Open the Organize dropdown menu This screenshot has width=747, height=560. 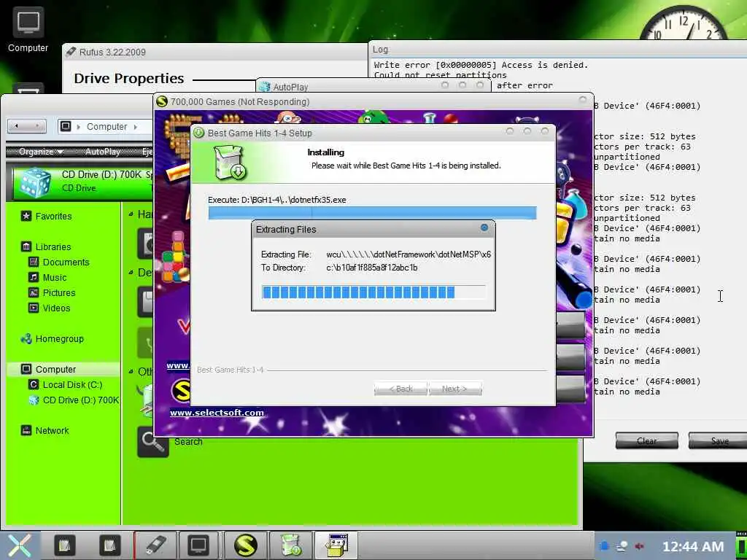[41, 152]
